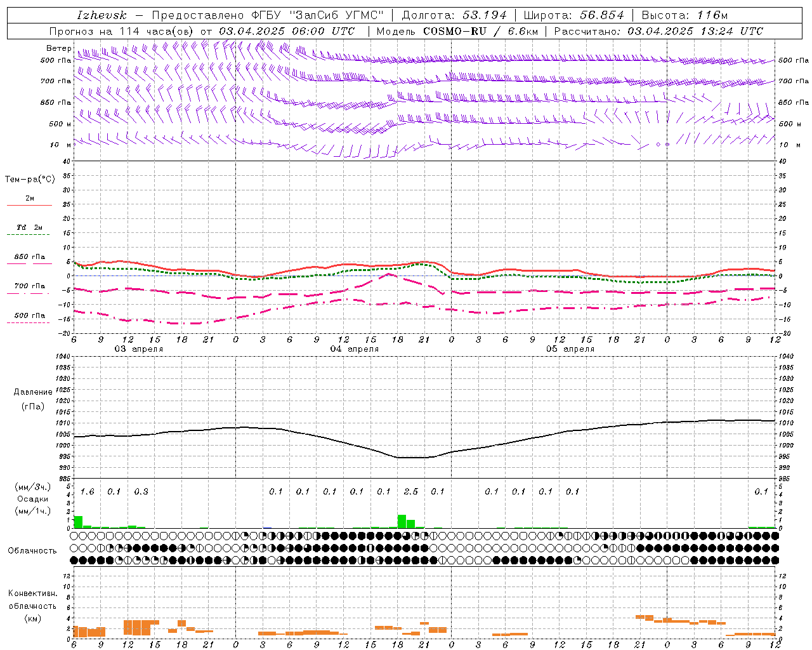Click the '0.3' precipitation amount value
This screenshot has height=650, width=812.
[x=141, y=491]
